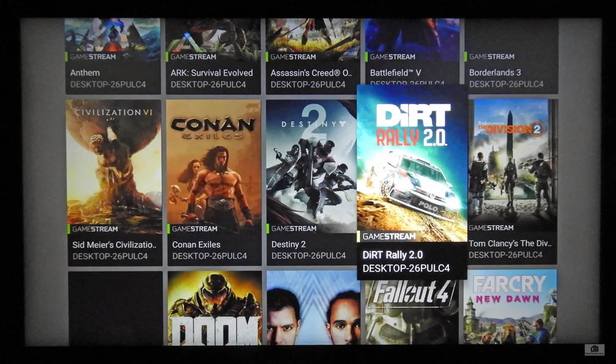Open the DOOM game cover
616x364 pixels.
pos(215,308)
